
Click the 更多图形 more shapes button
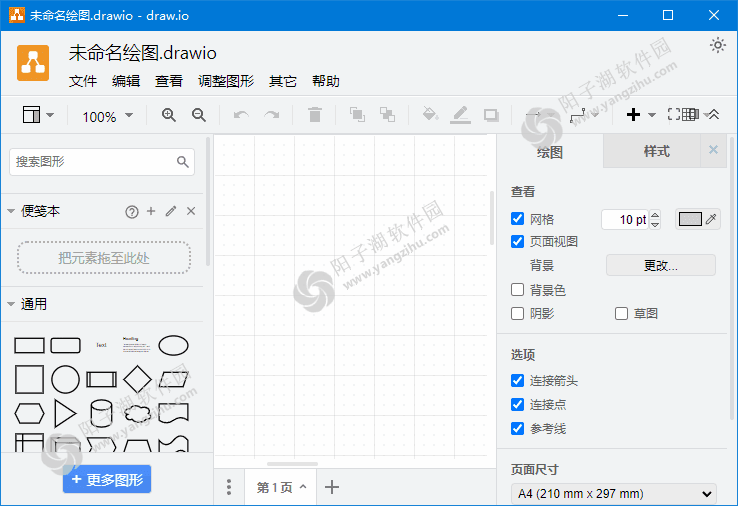click(107, 479)
